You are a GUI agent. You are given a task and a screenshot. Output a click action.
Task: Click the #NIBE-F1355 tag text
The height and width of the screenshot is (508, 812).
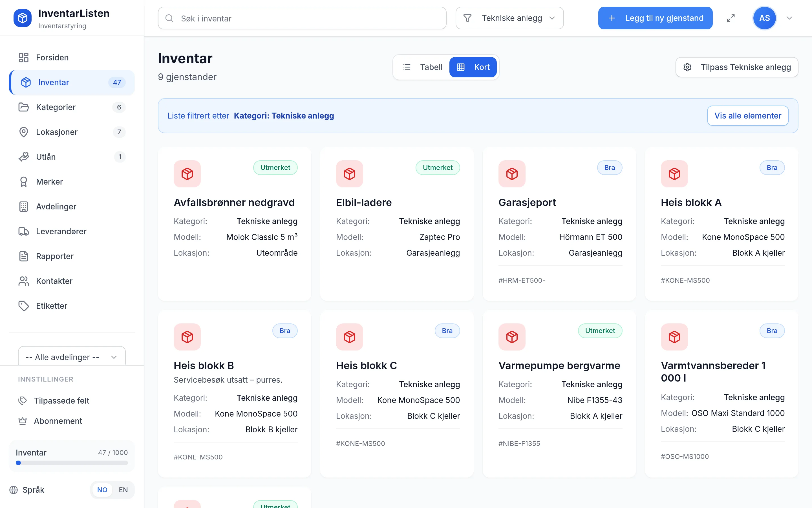point(519,443)
